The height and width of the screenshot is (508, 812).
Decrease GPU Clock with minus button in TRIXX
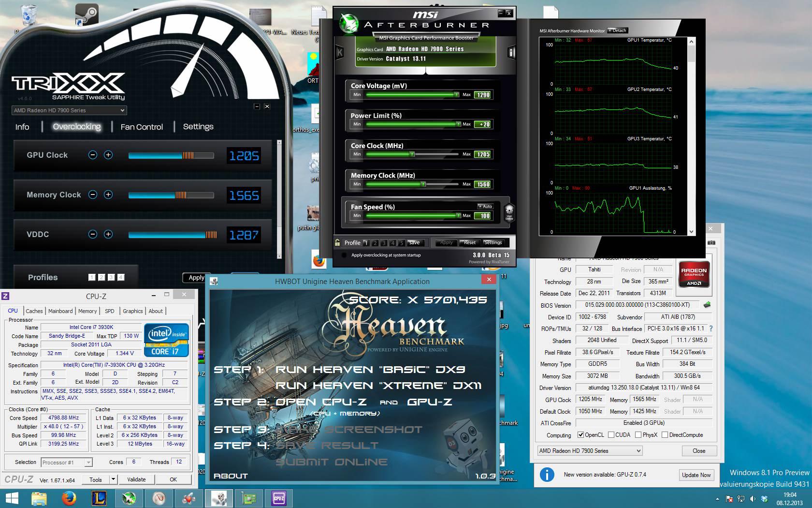click(93, 155)
